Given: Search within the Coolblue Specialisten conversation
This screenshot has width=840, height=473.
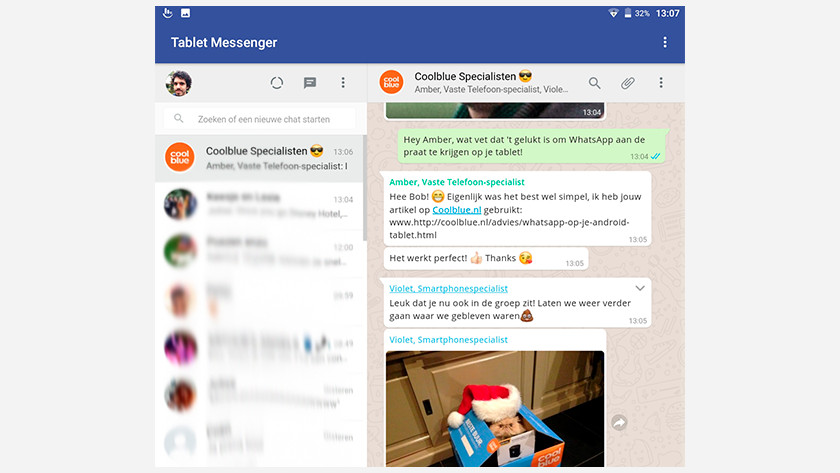Looking at the screenshot, I should point(595,83).
